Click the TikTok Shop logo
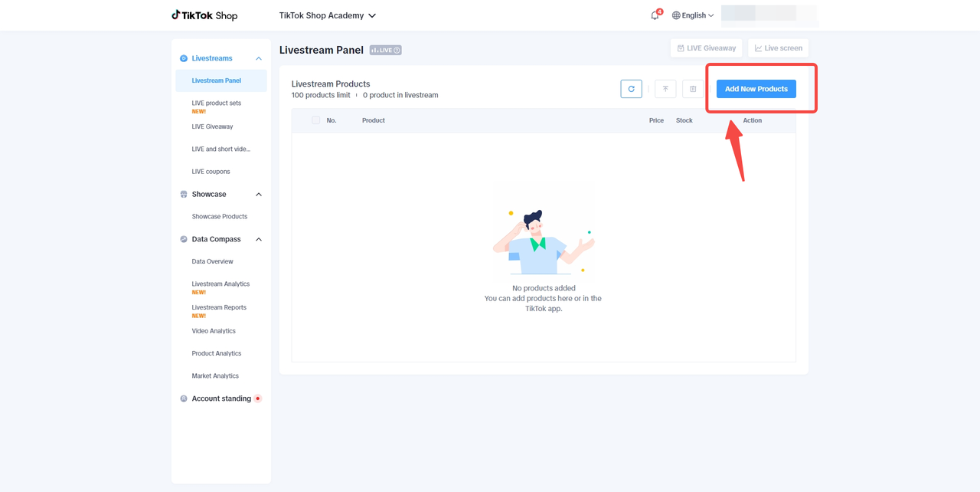 (204, 15)
